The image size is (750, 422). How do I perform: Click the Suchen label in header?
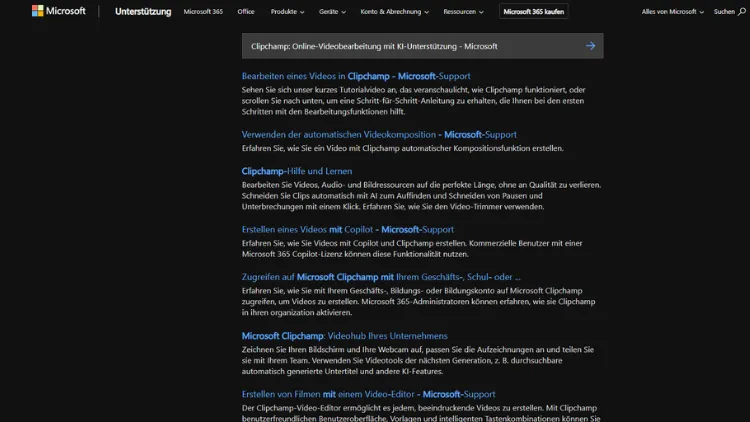click(724, 11)
